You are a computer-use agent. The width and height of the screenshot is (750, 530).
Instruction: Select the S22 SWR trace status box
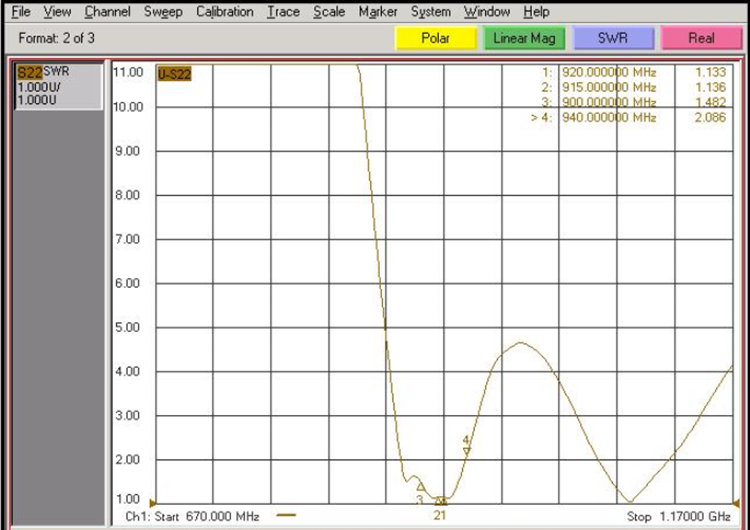pyautogui.click(x=58, y=86)
